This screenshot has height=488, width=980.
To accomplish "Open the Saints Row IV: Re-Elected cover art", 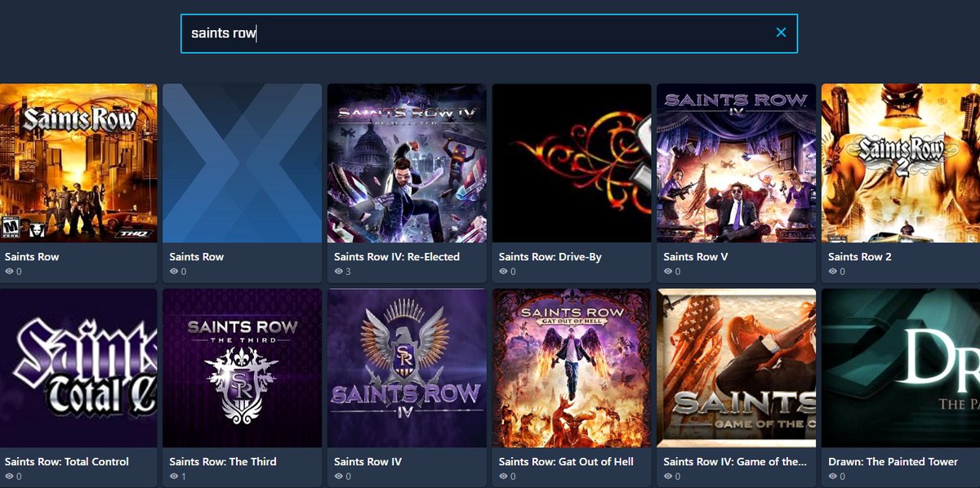I will (407, 163).
